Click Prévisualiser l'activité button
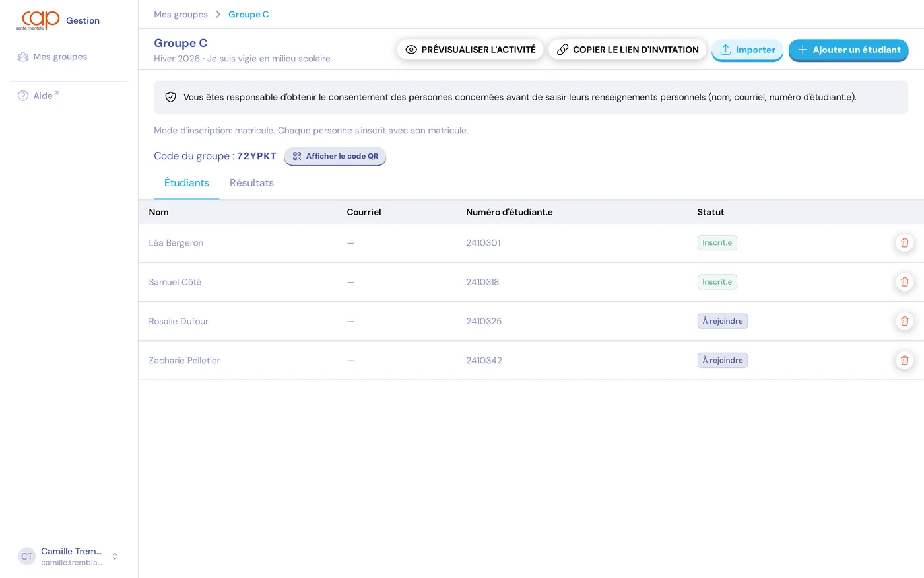Viewport: 924px width, 578px height. 470,50
